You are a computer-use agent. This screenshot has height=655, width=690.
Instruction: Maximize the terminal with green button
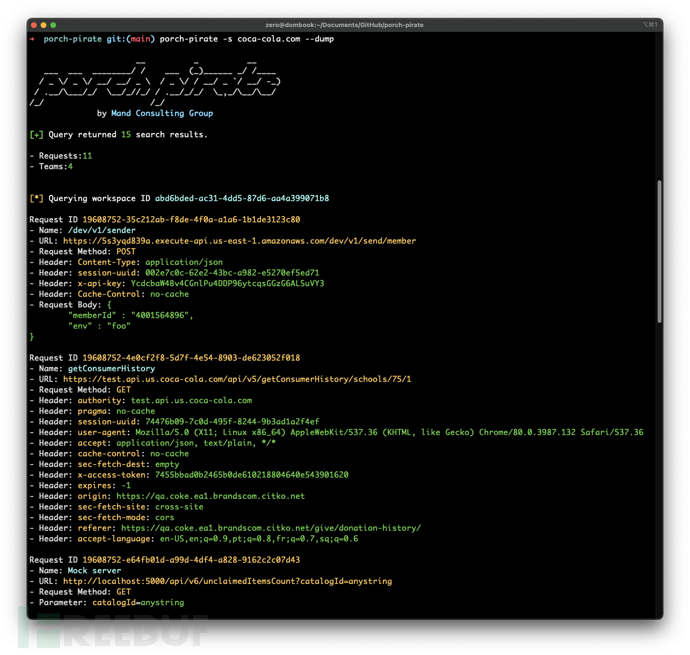[54, 25]
